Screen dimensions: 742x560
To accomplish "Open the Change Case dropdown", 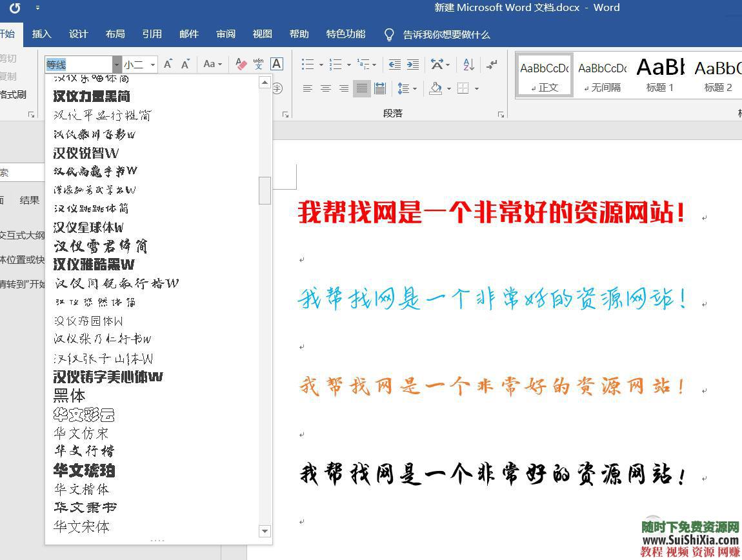I will [211, 64].
